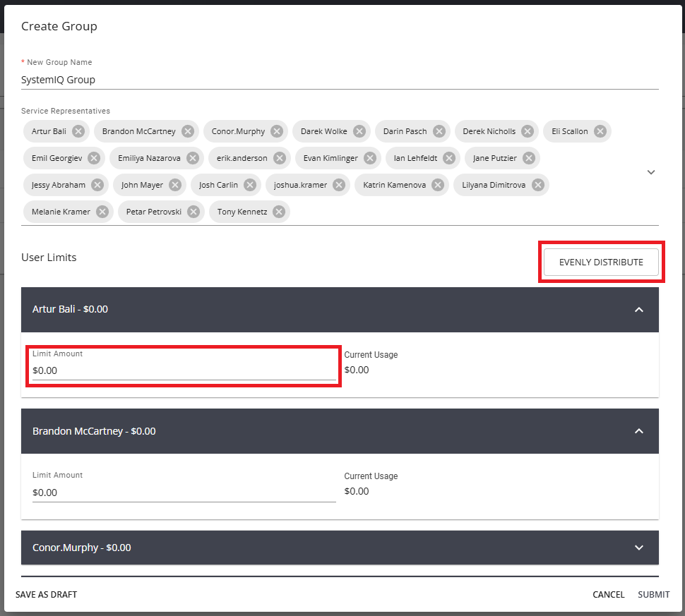Viewport: 685px width, 616px height.
Task: Remove Darek Wolke chip with X icon
Action: [359, 131]
